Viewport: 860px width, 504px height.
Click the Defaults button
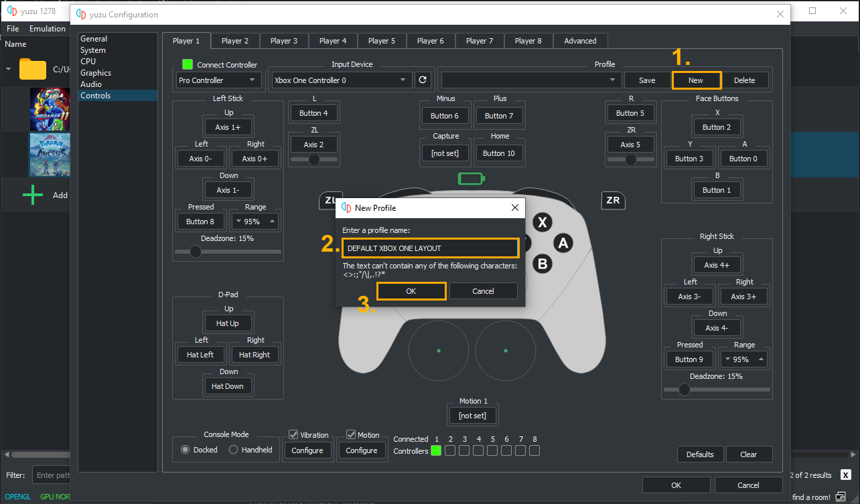tap(700, 454)
